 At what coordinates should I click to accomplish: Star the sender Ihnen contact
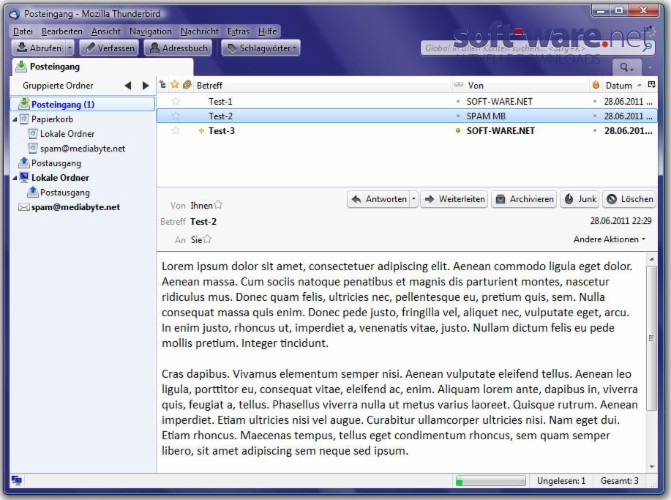click(x=219, y=205)
